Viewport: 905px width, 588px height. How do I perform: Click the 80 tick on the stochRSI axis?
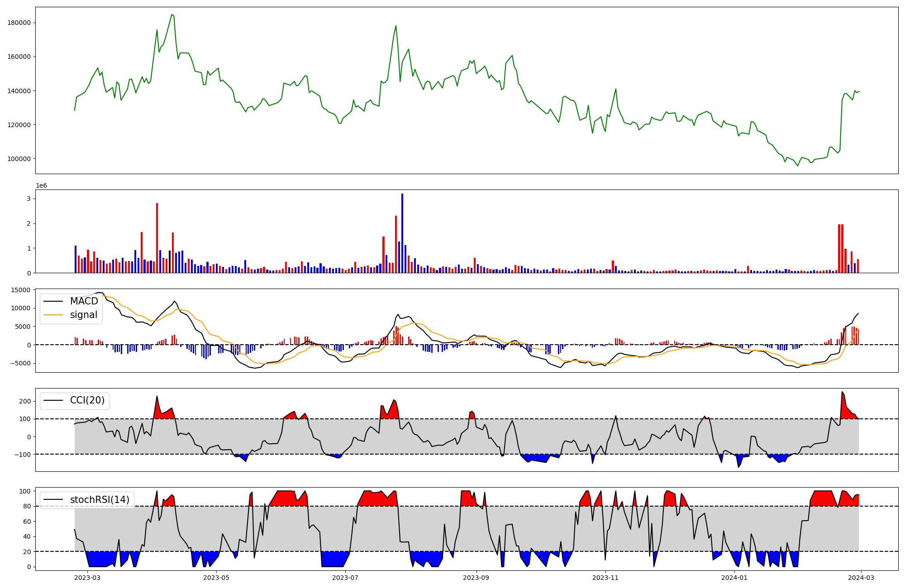28,507
